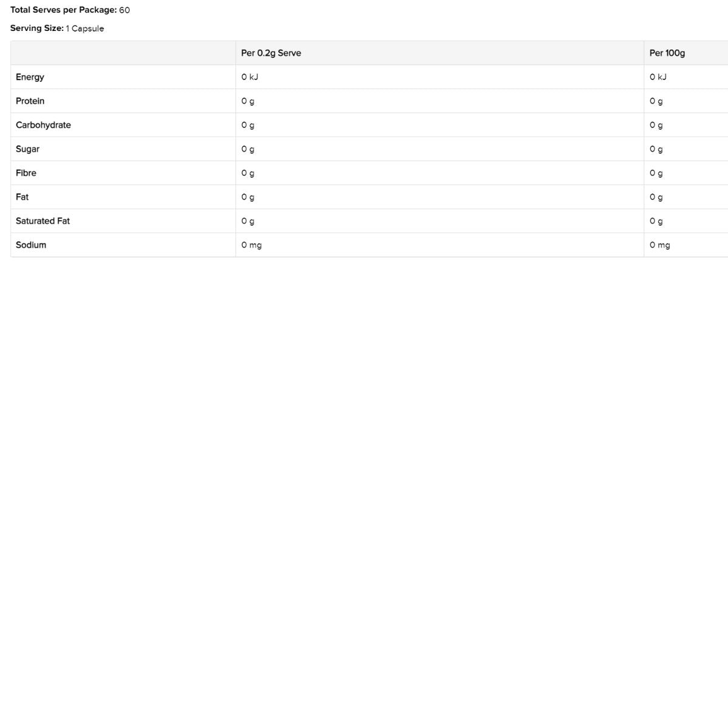Click the Sugar row label
Screen dimensions: 728x728
pyautogui.click(x=27, y=149)
